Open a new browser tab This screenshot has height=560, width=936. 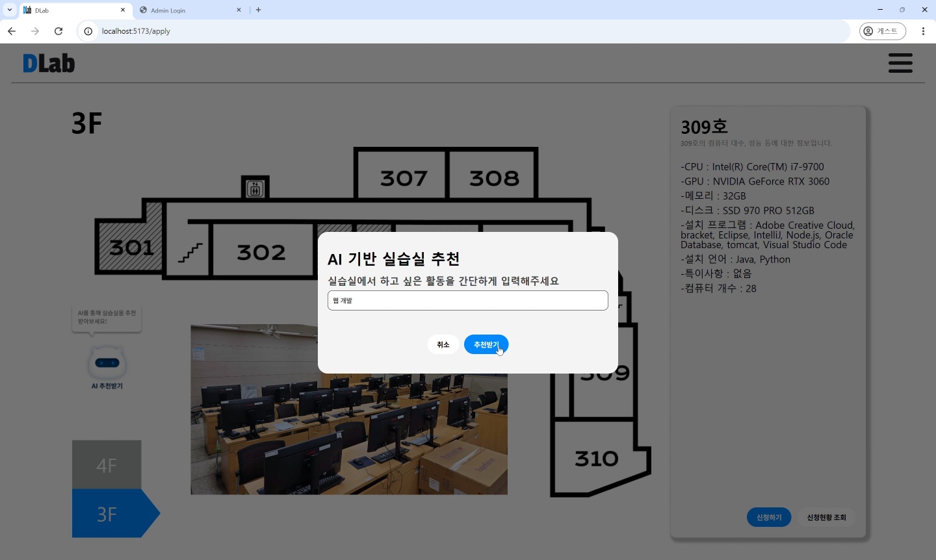tap(259, 10)
